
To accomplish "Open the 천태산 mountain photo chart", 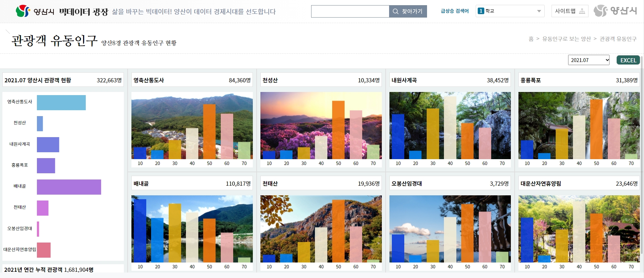I will (321, 229).
